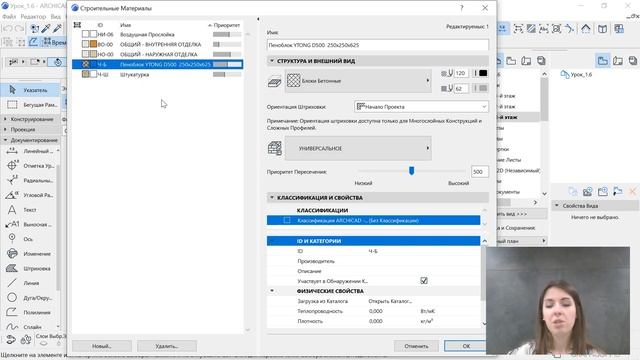Screen dimensions: 640x360
Task: Open the Вид menu
Action: 56,17
